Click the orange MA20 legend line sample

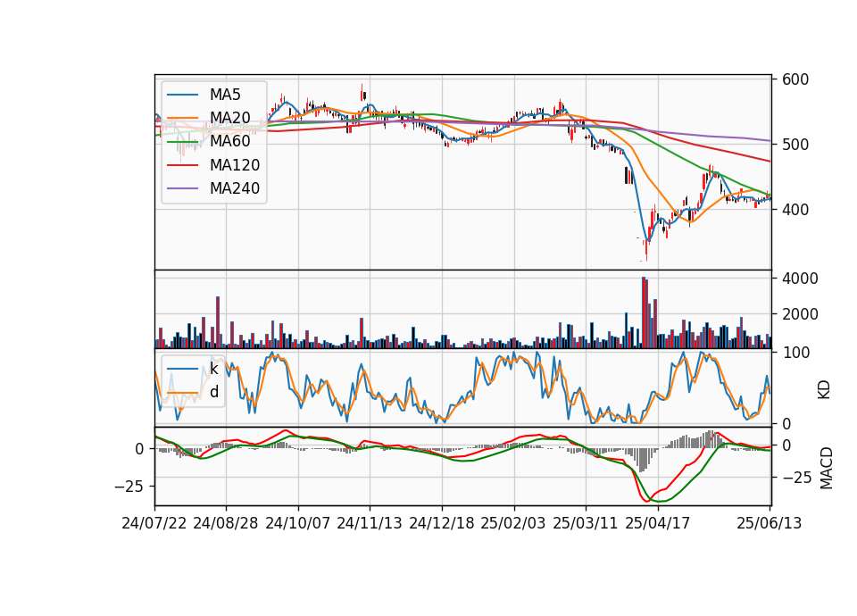[182, 118]
